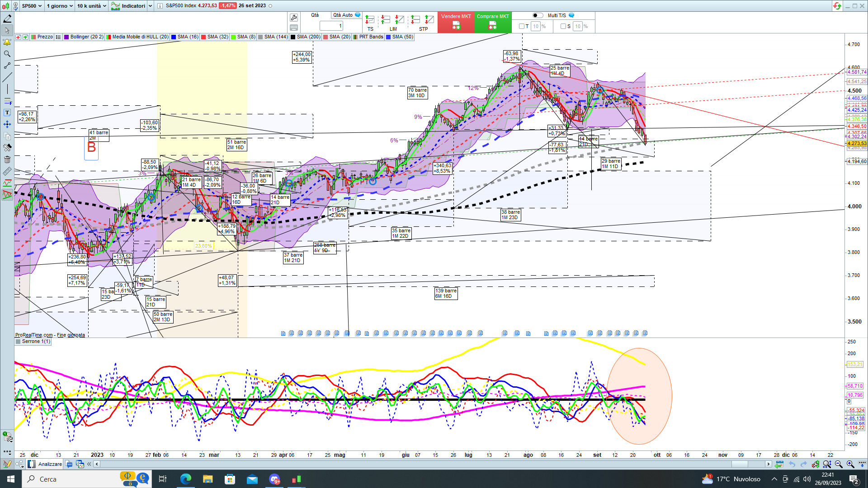Toggle the drawing mode pencil at bottom left
Image resolution: width=868 pixels, height=488 pixels.
(x=7, y=464)
